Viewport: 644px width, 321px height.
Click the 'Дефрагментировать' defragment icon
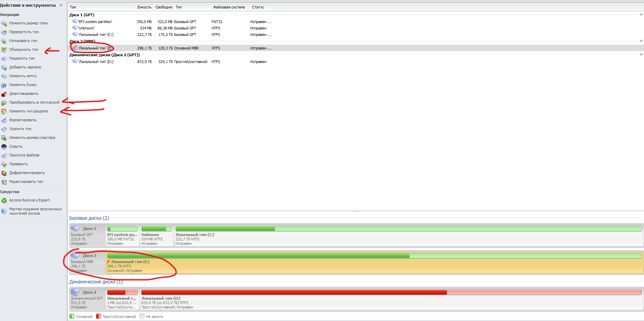[4, 173]
